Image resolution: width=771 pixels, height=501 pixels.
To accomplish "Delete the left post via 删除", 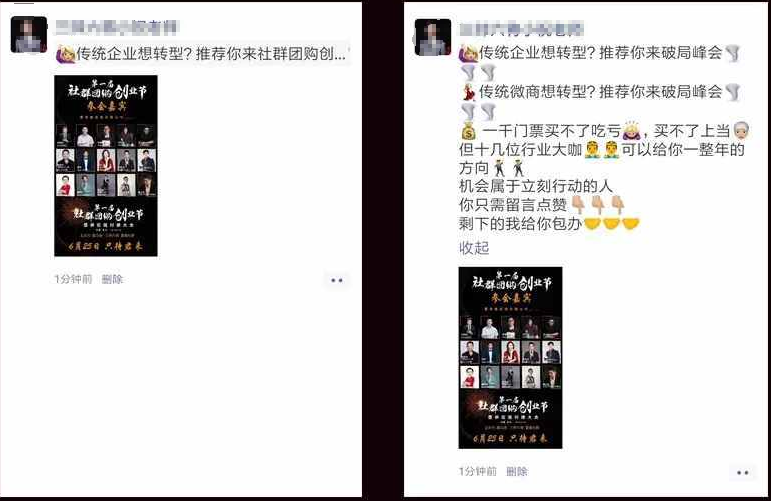I will (x=112, y=279).
